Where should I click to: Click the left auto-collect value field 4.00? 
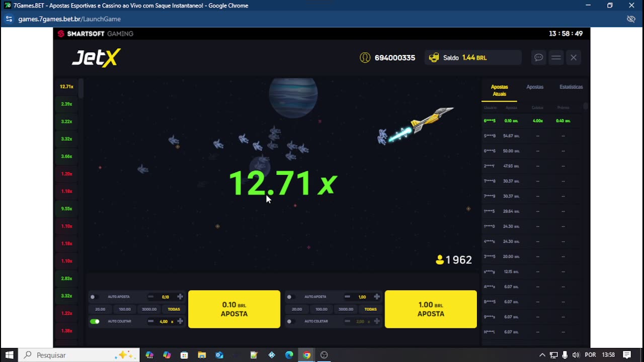point(164,321)
